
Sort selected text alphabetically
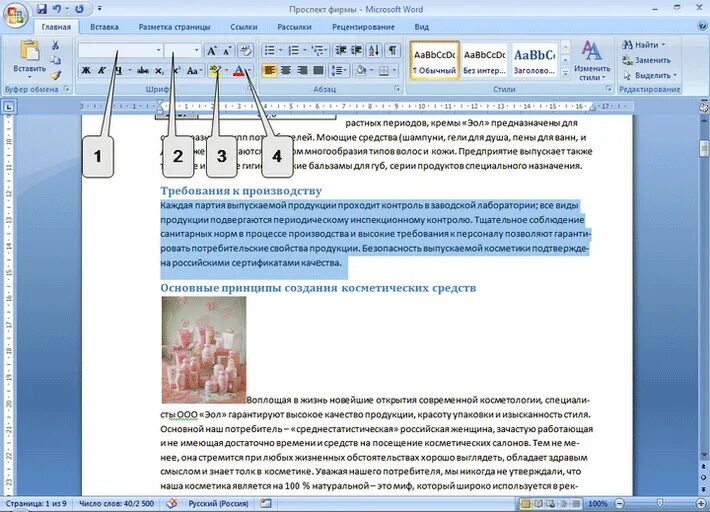(374, 50)
